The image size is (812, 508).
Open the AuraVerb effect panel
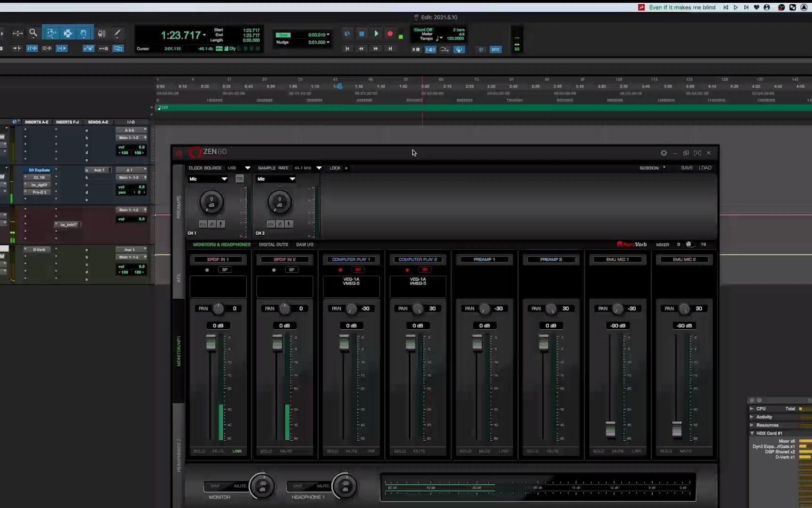pos(632,244)
